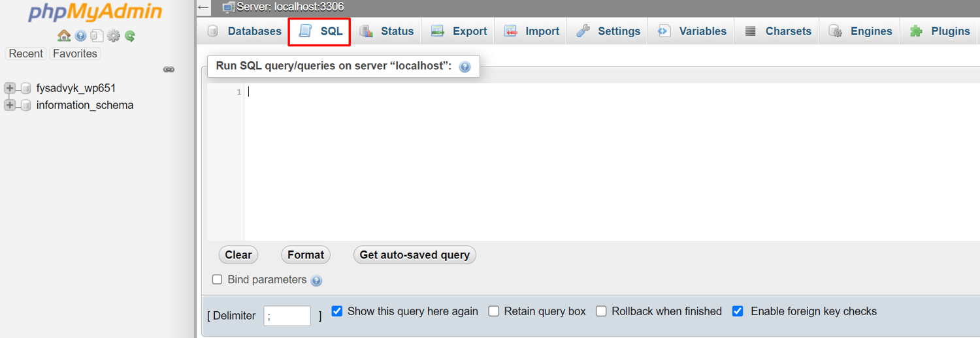Click the copy documentation pages icon
The width and height of the screenshot is (980, 338).
pos(97,36)
